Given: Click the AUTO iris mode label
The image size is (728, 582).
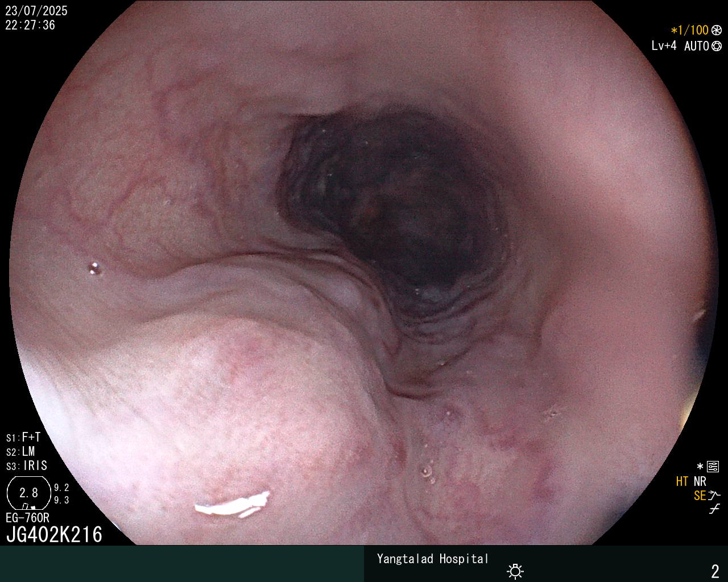Looking at the screenshot, I should (x=697, y=46).
